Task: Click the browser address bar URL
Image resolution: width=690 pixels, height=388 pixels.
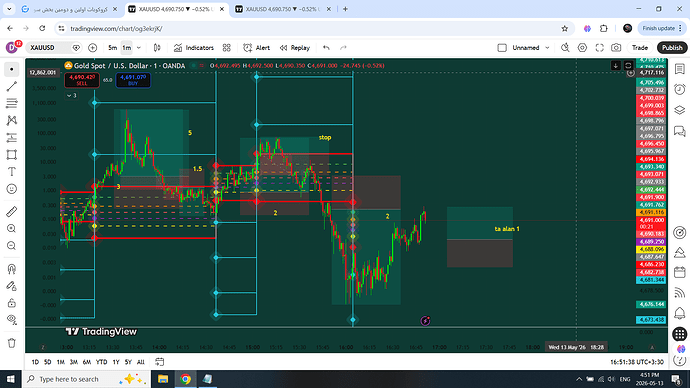Action: pos(116,29)
